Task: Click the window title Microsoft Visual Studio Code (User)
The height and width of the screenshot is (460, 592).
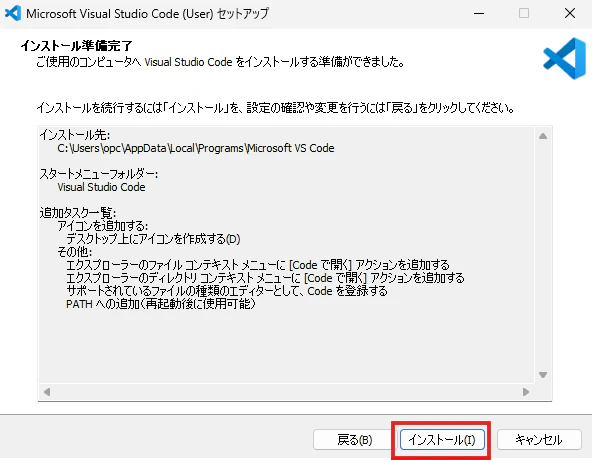Action: (x=147, y=14)
